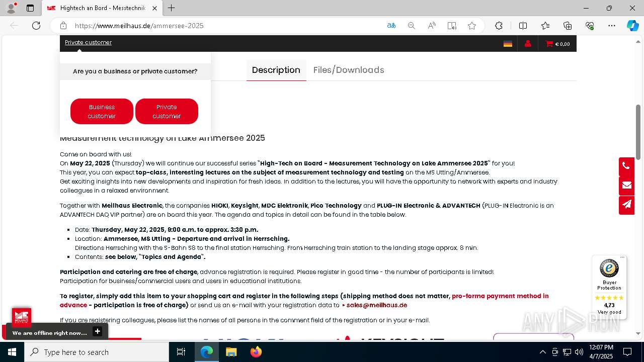This screenshot has width=644, height=362.
Task: Choose Private customer button
Action: [x=167, y=111]
